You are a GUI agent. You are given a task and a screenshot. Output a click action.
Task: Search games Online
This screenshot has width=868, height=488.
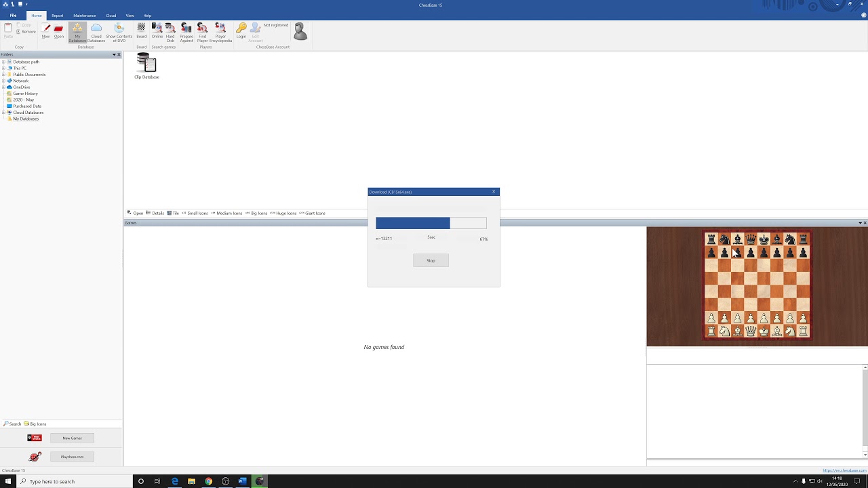point(157,31)
